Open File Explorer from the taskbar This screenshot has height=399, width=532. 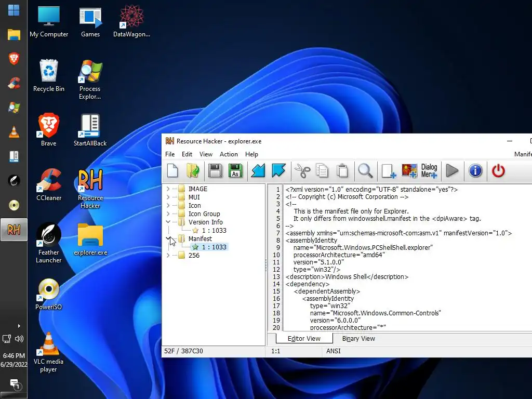coord(14,34)
